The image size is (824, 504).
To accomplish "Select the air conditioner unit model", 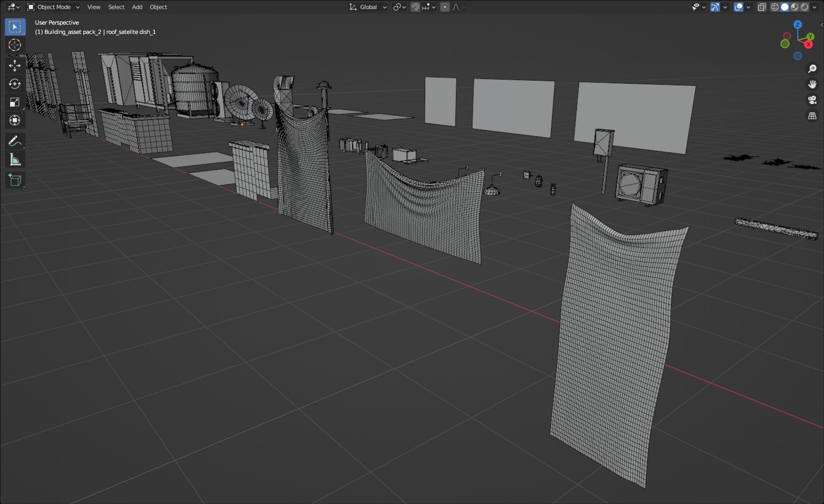I will 641,185.
